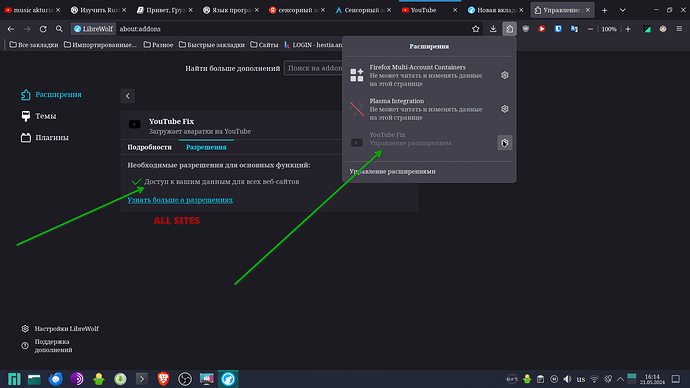
Task: Open 'Темы' sidebar category
Action: tap(39, 116)
